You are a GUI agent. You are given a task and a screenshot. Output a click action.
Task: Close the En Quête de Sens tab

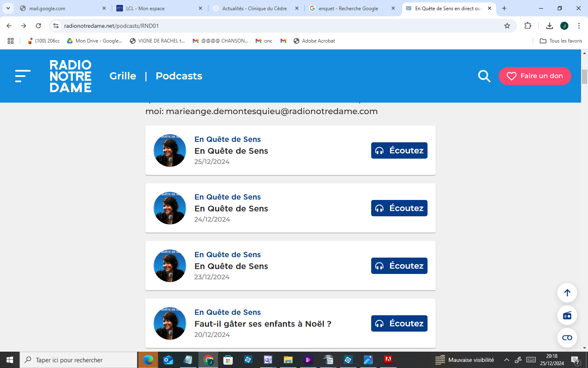pyautogui.click(x=490, y=8)
